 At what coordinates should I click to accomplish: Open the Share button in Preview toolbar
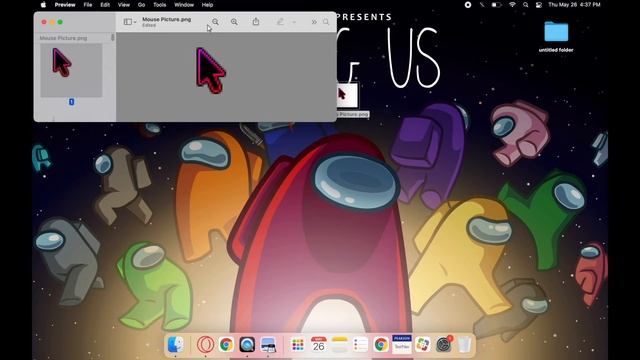click(x=256, y=22)
